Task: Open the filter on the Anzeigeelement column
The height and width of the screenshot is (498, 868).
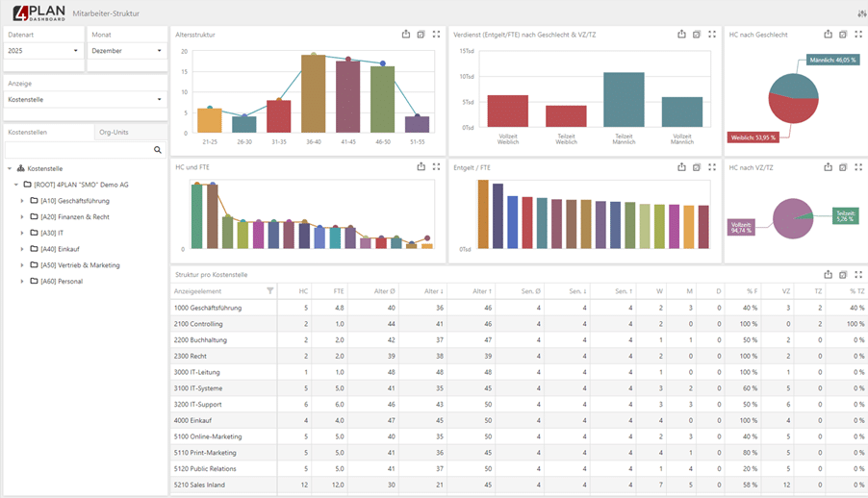Action: [270, 291]
